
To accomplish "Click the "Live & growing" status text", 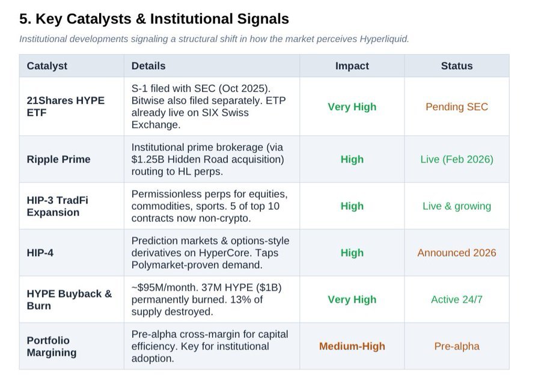I will 456,206.
